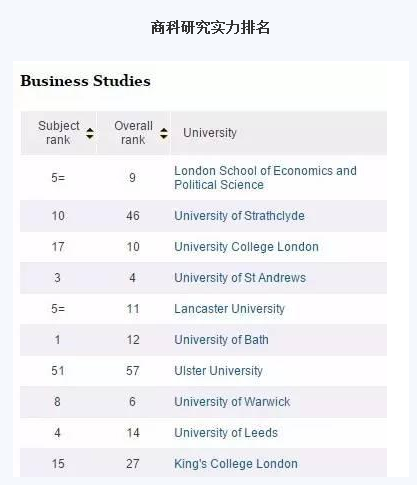Sort by Subject rank arrows icon

(x=90, y=133)
